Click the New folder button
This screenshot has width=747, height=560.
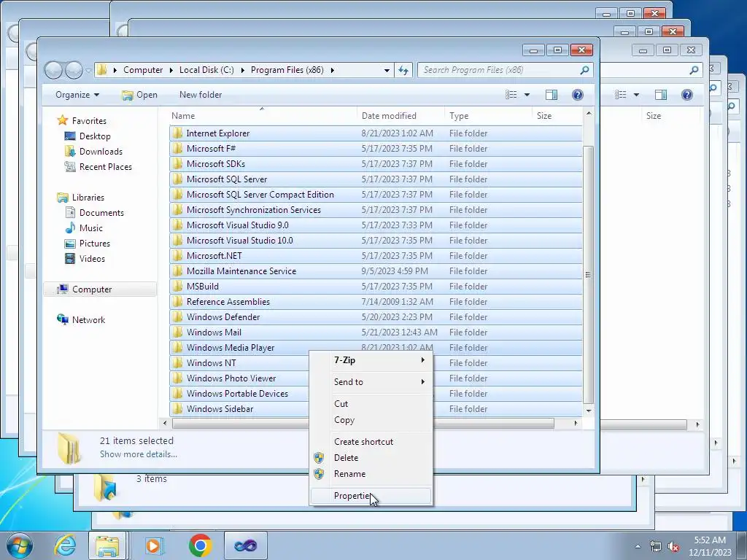pyautogui.click(x=201, y=95)
